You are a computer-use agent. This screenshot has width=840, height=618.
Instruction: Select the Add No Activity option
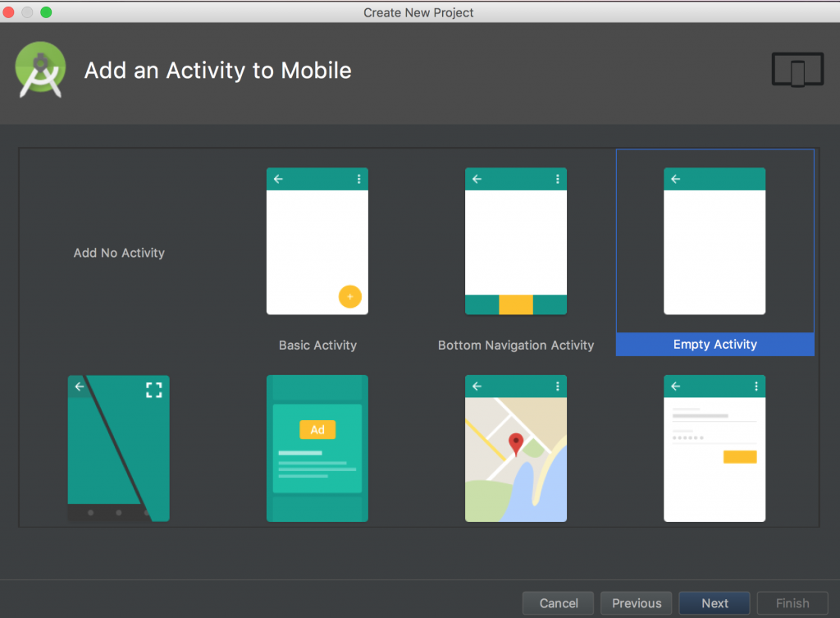(x=119, y=253)
